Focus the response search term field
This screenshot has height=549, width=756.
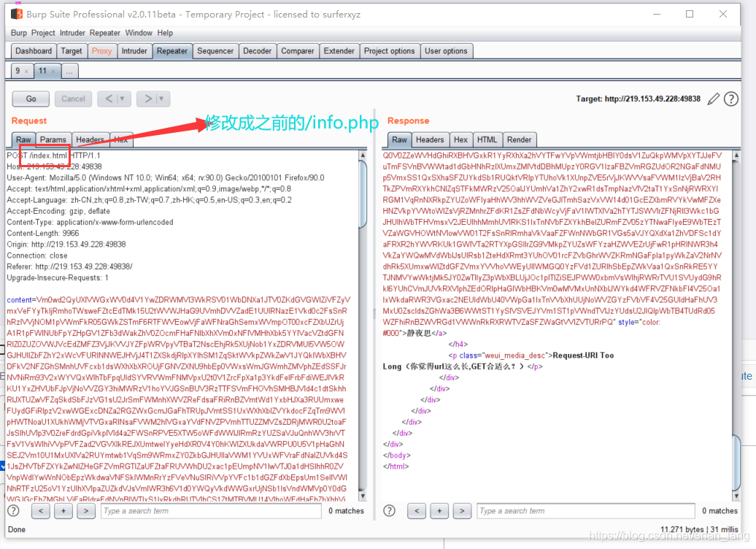[x=586, y=511]
